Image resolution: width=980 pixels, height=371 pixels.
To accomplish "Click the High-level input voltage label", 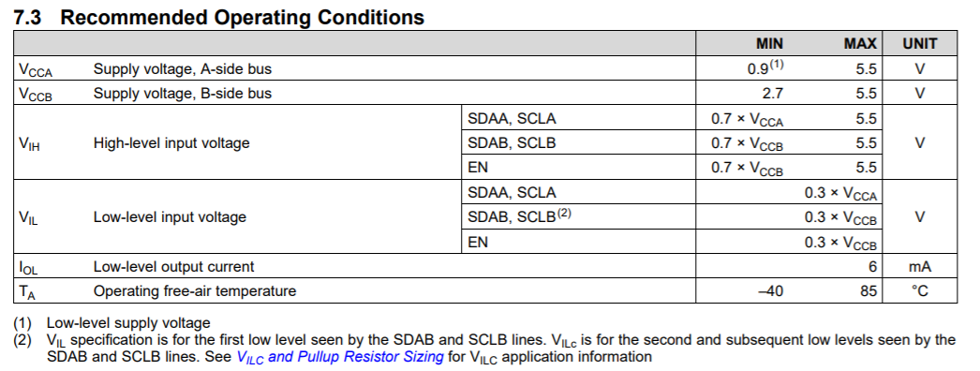I will tap(171, 143).
